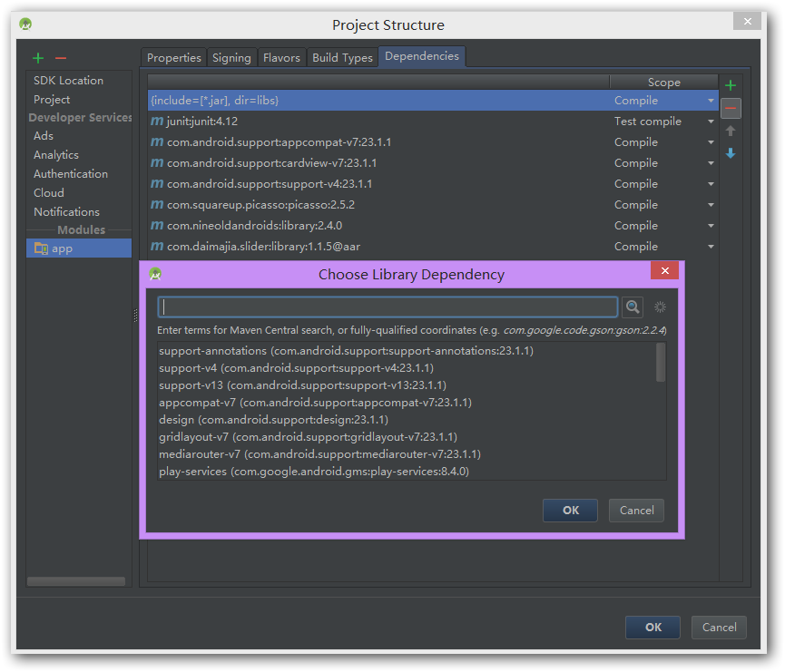Select Notifications in sidebar
The image size is (785, 672).
(66, 212)
